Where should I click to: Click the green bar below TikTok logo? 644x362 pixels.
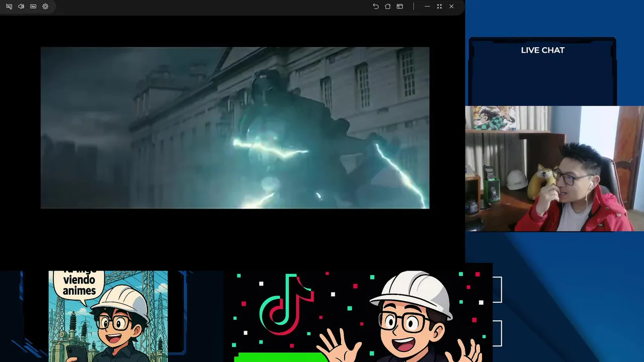pyautogui.click(x=282, y=357)
